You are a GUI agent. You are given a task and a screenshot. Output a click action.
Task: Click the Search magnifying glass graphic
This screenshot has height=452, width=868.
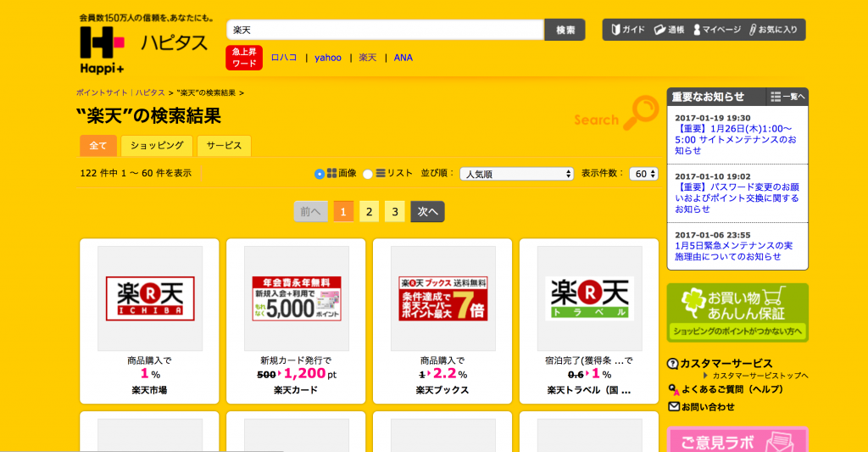pos(641,113)
